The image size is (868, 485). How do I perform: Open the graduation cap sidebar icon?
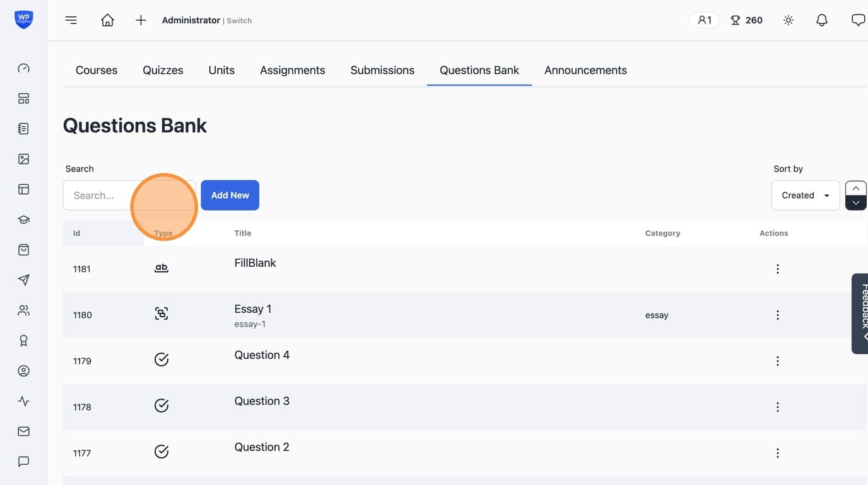23,219
